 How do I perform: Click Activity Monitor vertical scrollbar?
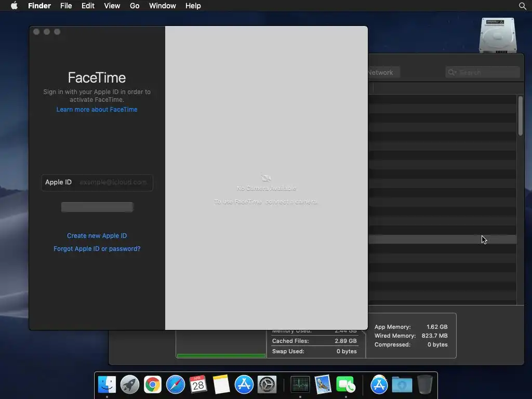click(521, 116)
